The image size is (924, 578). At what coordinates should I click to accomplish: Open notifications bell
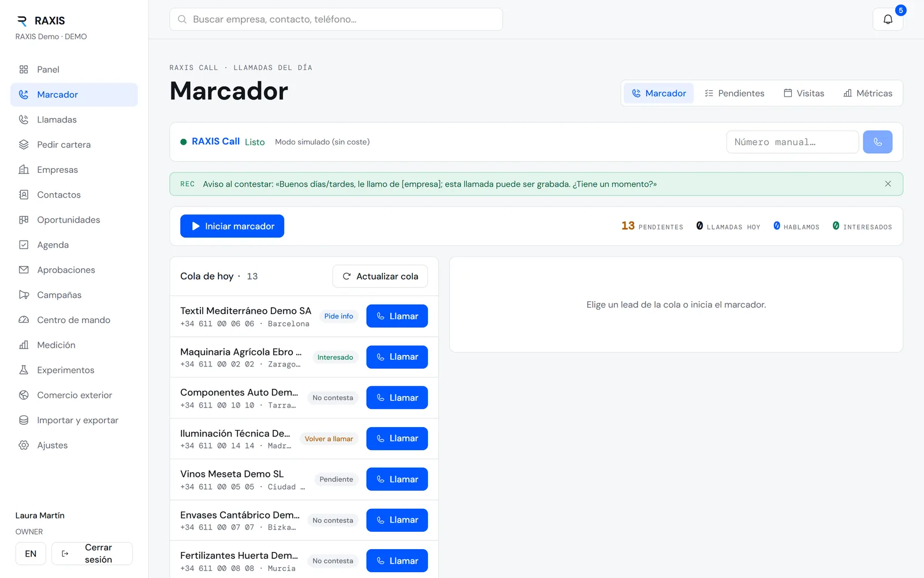pos(888,19)
